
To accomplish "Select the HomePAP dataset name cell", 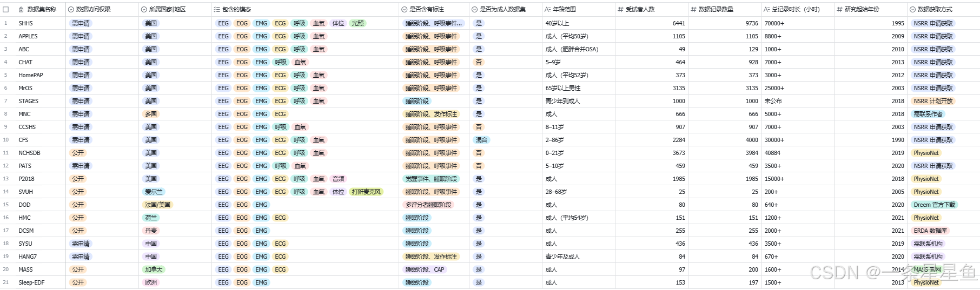I will point(39,75).
